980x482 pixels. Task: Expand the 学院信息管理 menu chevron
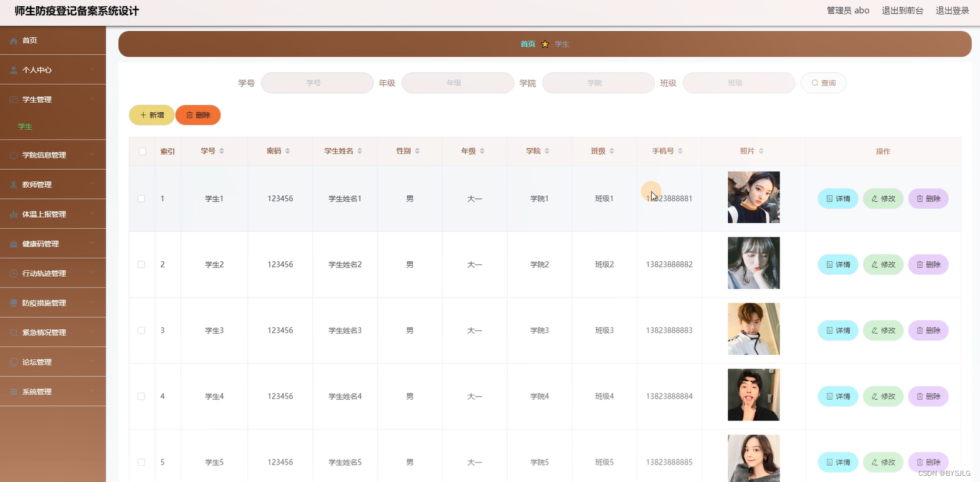pos(93,155)
